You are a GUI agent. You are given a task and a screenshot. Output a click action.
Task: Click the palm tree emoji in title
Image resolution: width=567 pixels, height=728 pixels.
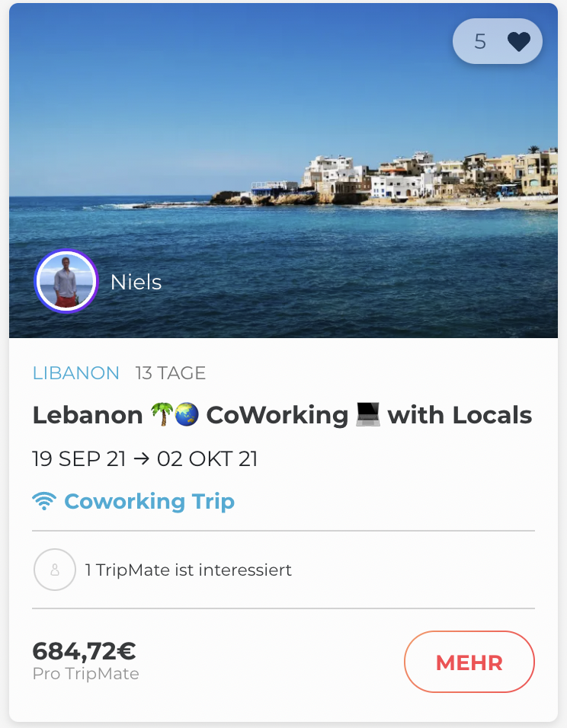click(161, 415)
